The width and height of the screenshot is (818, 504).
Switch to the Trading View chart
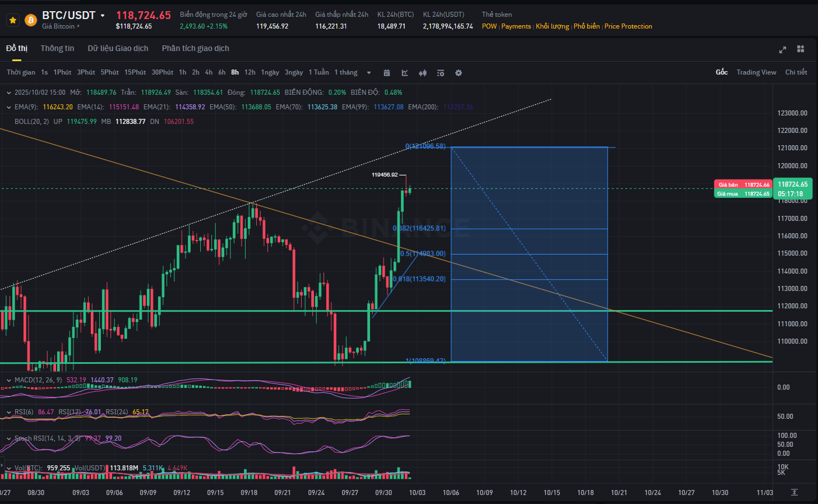tap(756, 72)
